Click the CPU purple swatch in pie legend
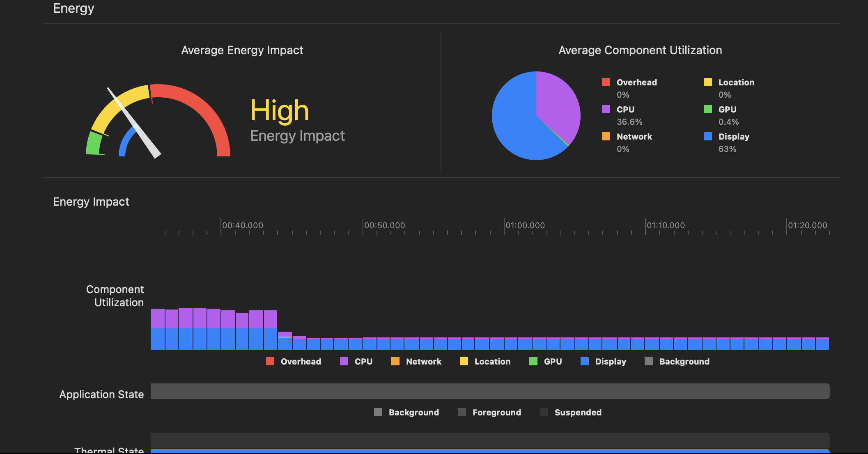 coord(606,109)
